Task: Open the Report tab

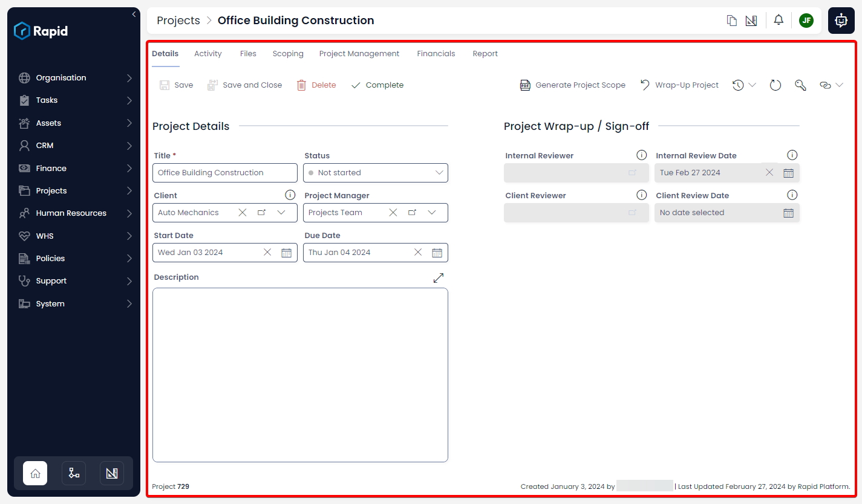Action: (485, 54)
